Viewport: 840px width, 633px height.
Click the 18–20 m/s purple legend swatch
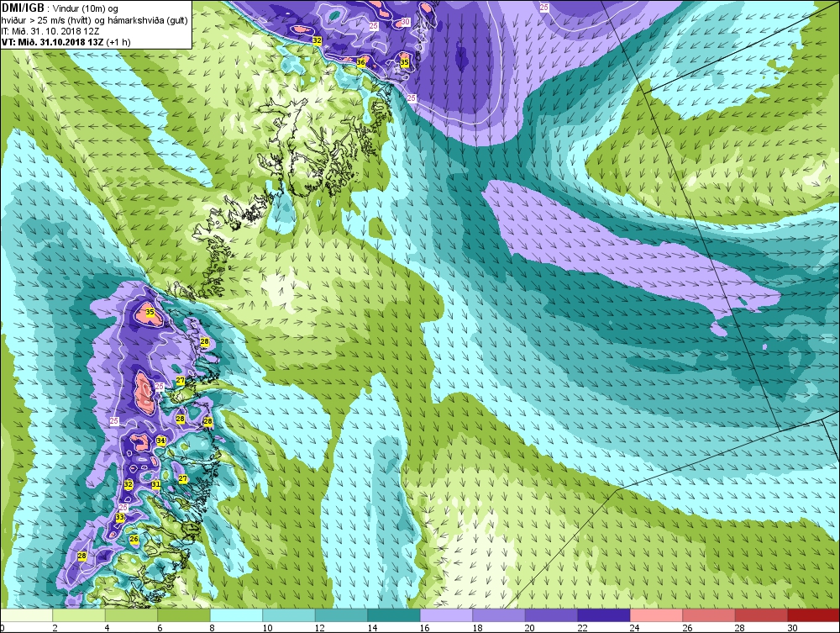[499, 615]
